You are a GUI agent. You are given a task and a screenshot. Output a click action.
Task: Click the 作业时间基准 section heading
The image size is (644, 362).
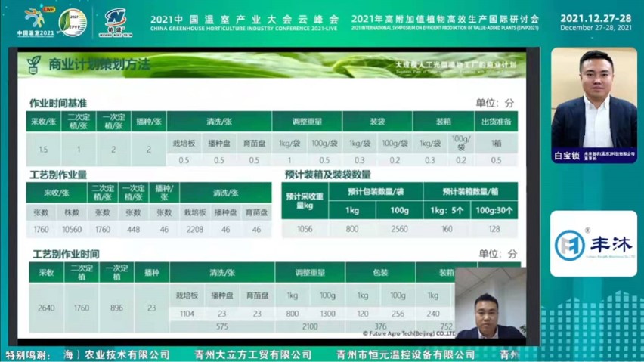(x=57, y=102)
